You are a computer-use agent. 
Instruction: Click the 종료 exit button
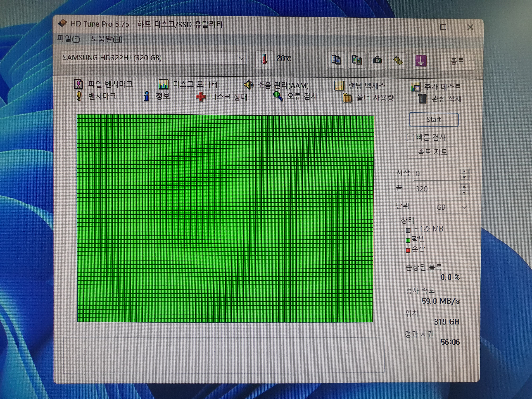tap(457, 61)
